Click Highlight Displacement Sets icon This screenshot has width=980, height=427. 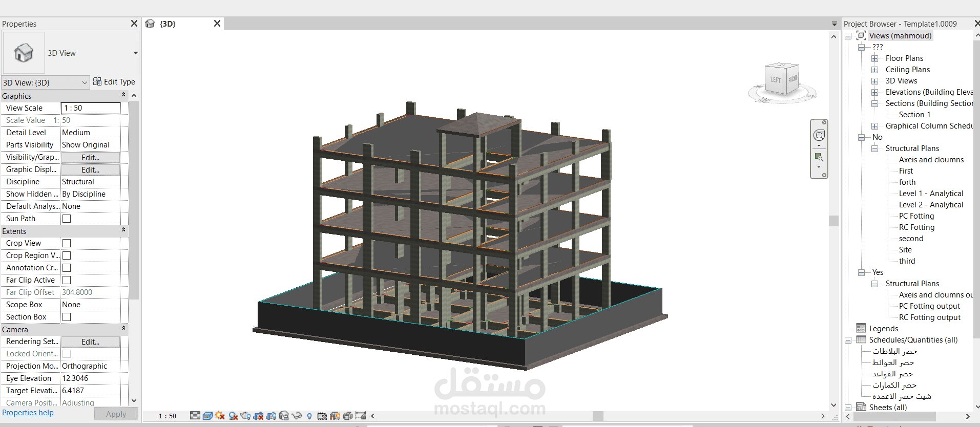click(x=348, y=416)
